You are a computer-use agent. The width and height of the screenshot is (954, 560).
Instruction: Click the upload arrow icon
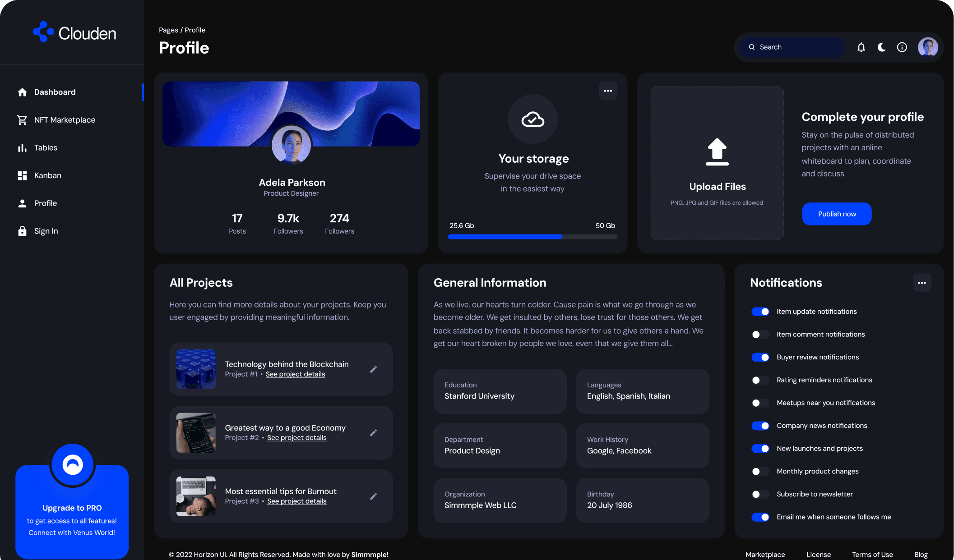tap(717, 151)
